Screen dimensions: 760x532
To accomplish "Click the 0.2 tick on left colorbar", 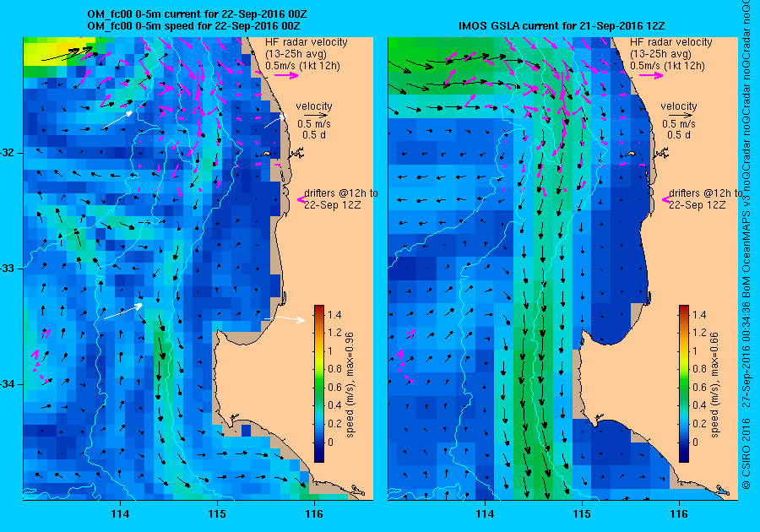I will pyautogui.click(x=334, y=423).
